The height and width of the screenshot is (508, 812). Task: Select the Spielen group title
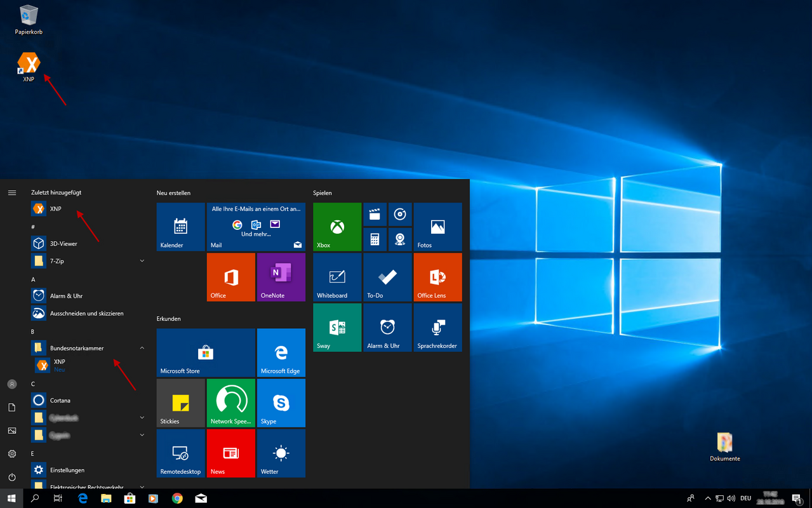pyautogui.click(x=322, y=192)
